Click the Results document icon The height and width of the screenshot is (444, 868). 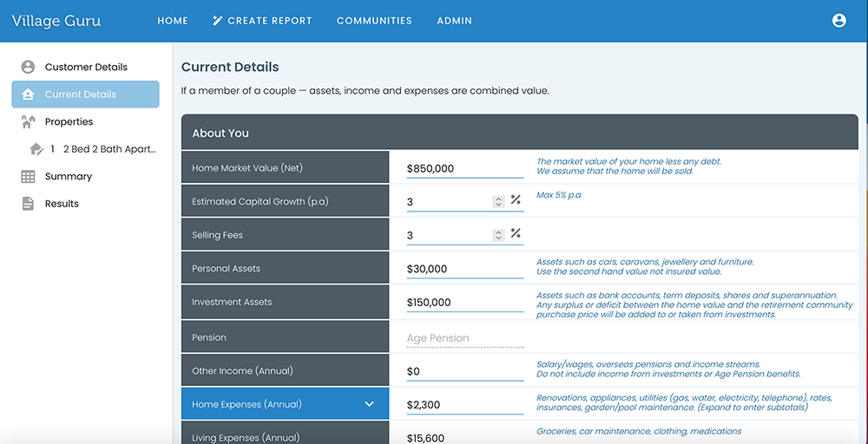[x=28, y=204]
